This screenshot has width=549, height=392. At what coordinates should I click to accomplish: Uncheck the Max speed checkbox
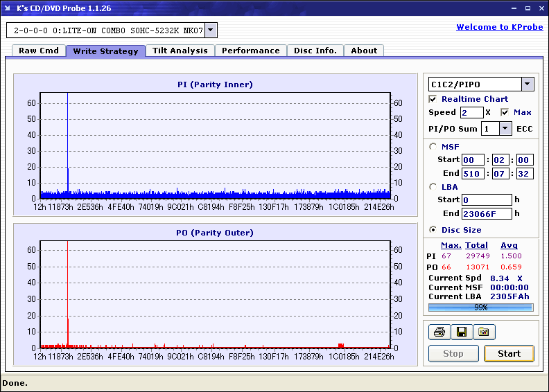coord(505,112)
